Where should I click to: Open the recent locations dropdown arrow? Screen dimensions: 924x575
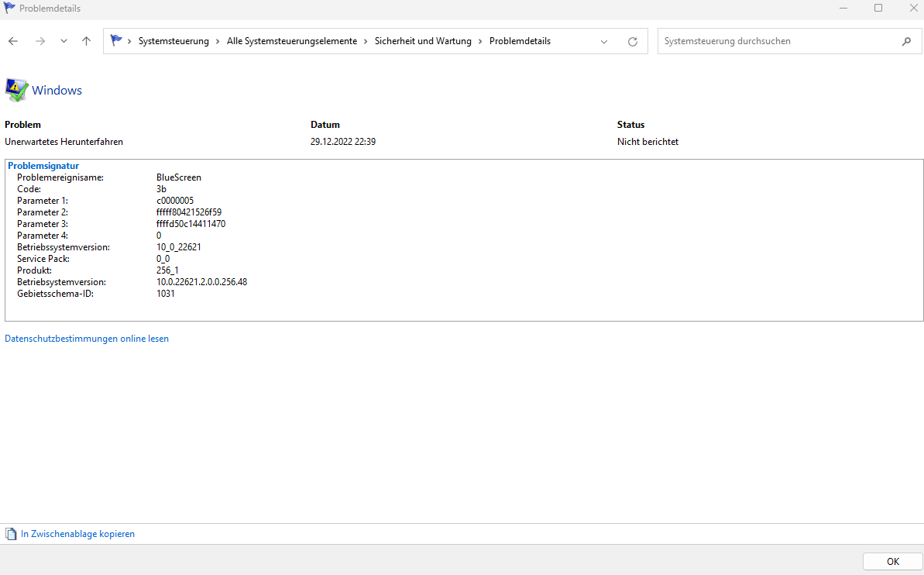(64, 41)
